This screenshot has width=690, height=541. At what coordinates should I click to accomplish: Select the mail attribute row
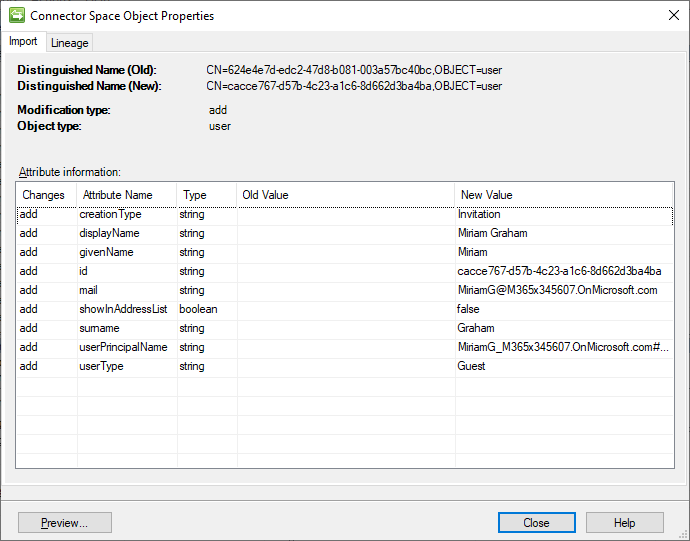[x=90, y=290]
